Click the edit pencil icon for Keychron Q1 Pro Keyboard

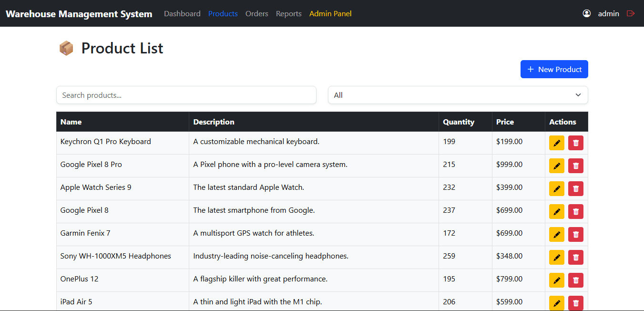[x=556, y=143]
